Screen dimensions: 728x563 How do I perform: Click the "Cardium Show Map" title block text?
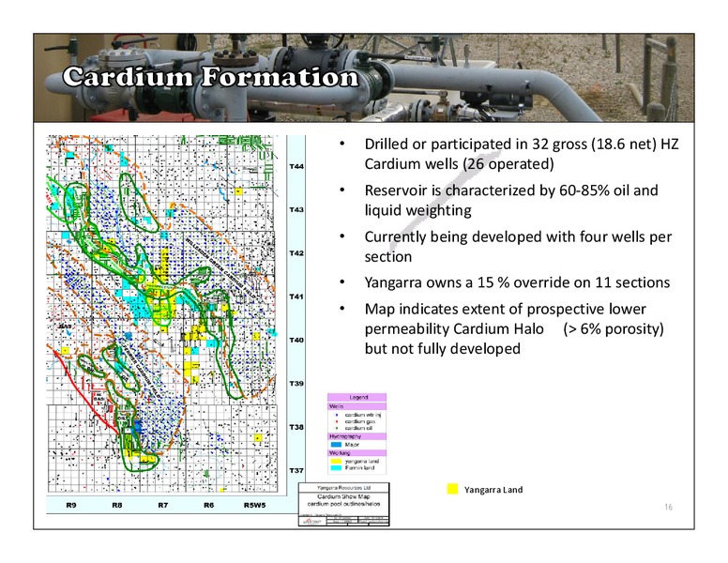(343, 496)
